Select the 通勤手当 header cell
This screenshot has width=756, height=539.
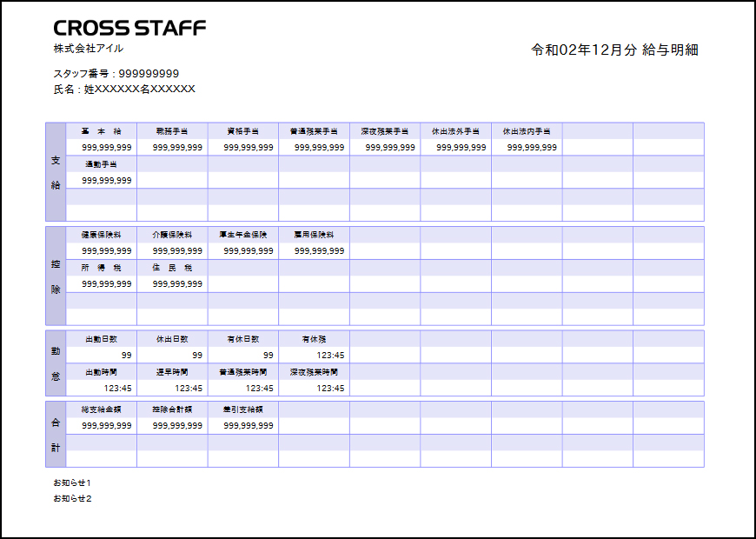click(x=102, y=164)
